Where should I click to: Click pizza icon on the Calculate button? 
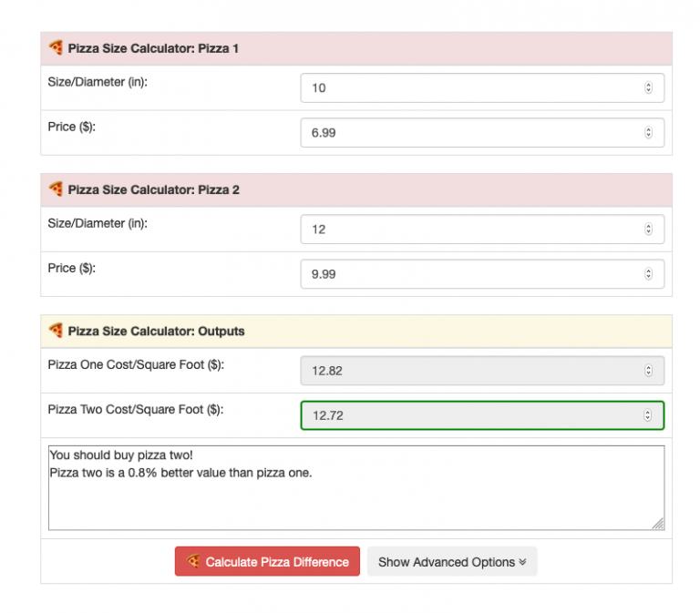(x=193, y=562)
